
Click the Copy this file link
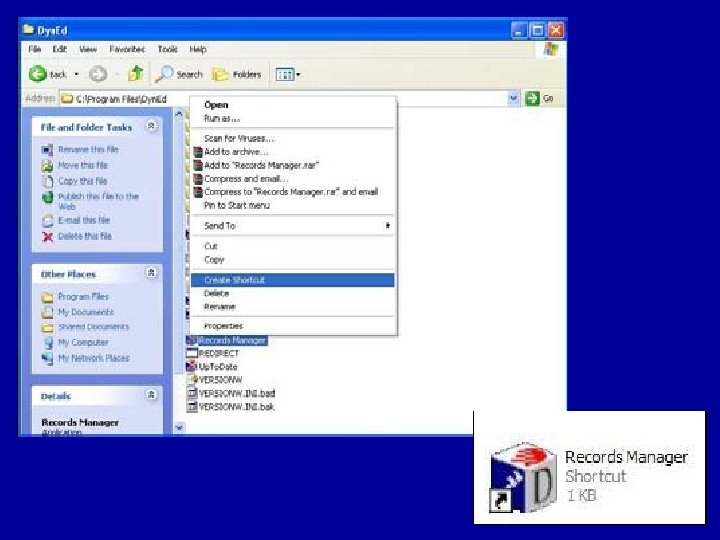83,181
